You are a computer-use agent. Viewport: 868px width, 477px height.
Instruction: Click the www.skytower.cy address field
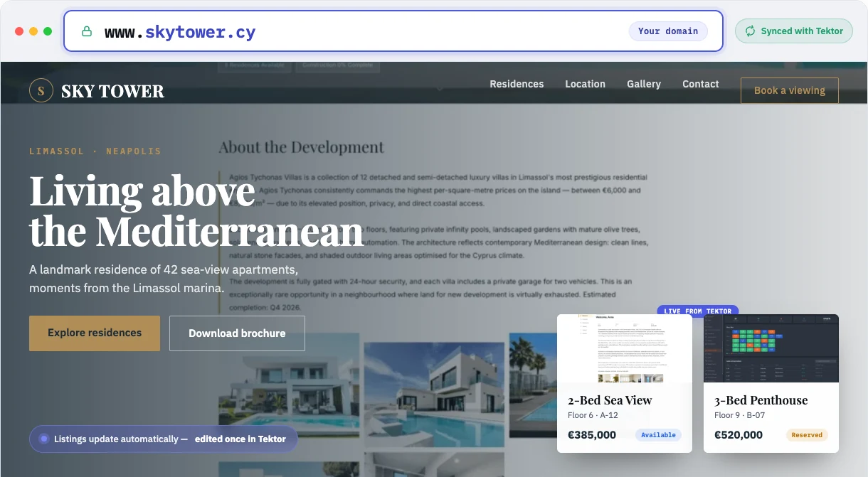click(x=393, y=31)
